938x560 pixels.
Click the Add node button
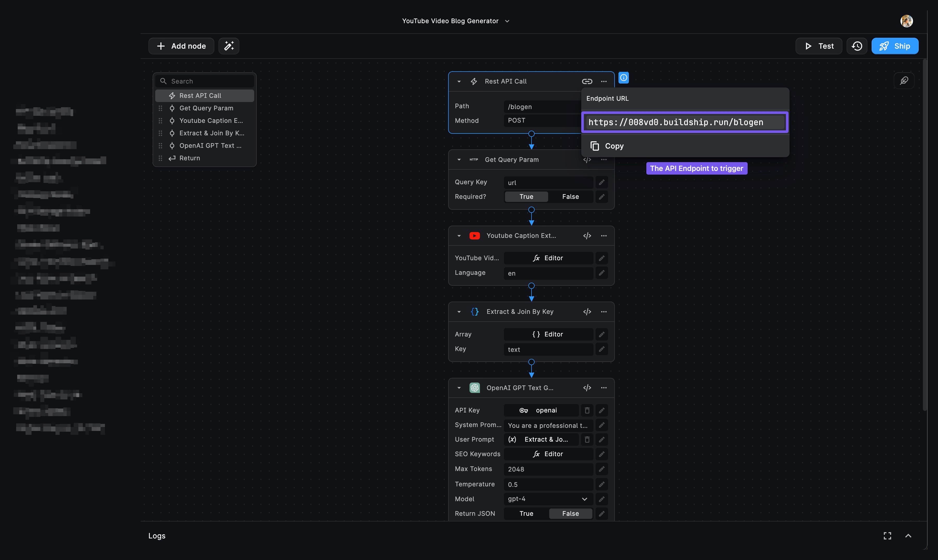pyautogui.click(x=181, y=46)
